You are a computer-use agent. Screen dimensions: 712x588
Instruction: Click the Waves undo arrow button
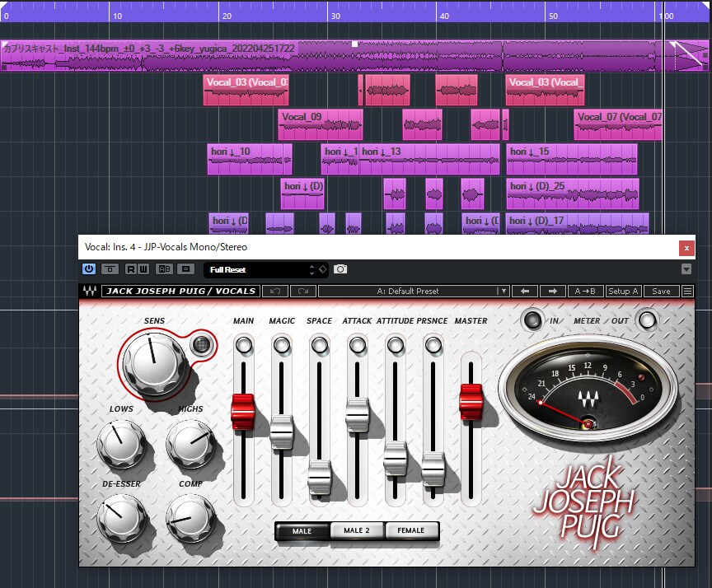pos(275,291)
